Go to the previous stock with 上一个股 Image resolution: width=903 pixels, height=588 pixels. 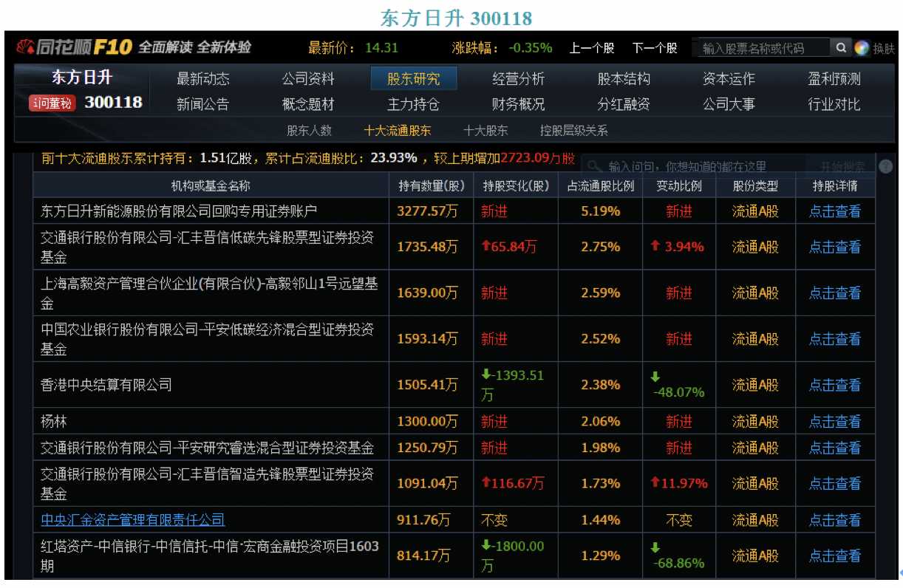591,48
